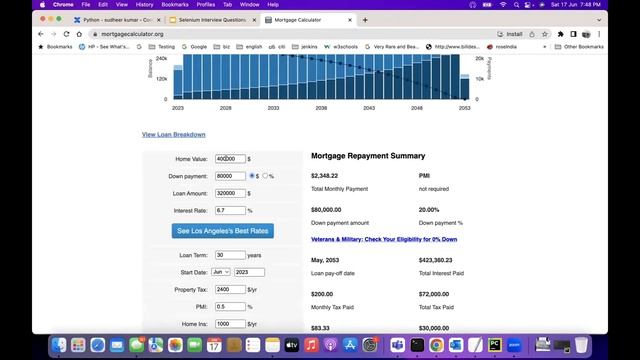This screenshot has height=360, width=640.
Task: Click the share page icon in address bar
Action: [x=532, y=34]
